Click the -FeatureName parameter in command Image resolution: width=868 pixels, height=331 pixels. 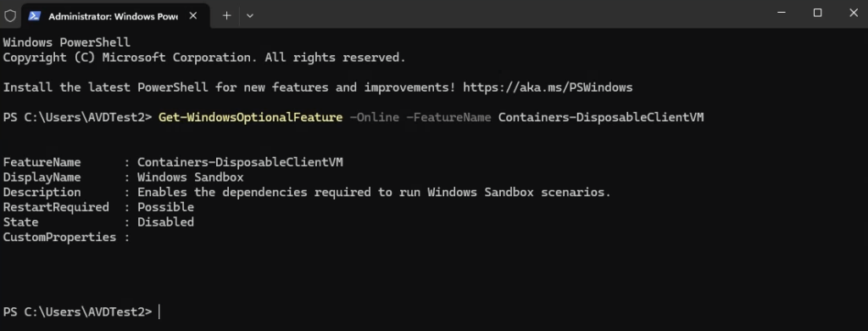448,117
